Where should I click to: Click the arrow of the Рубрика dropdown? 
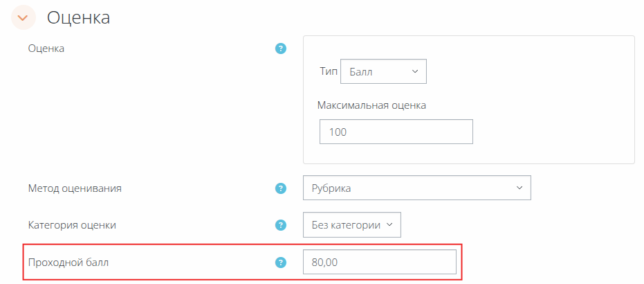click(519, 188)
